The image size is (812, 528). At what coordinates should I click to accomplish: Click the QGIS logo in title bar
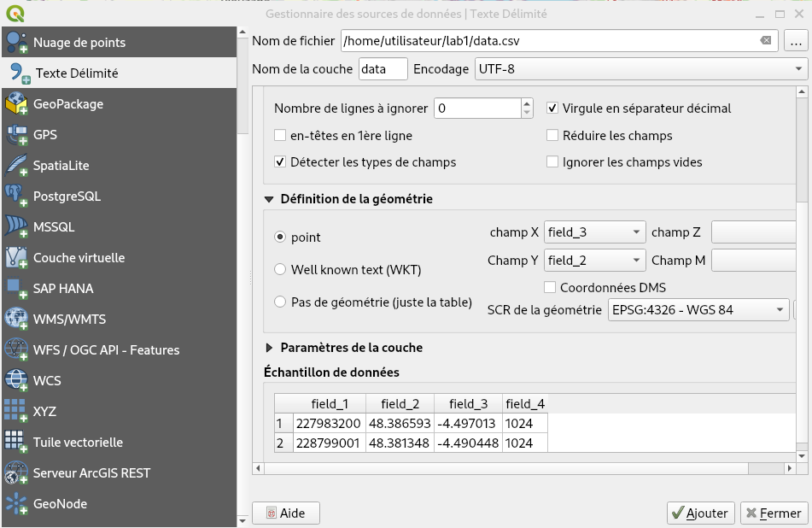[15, 14]
